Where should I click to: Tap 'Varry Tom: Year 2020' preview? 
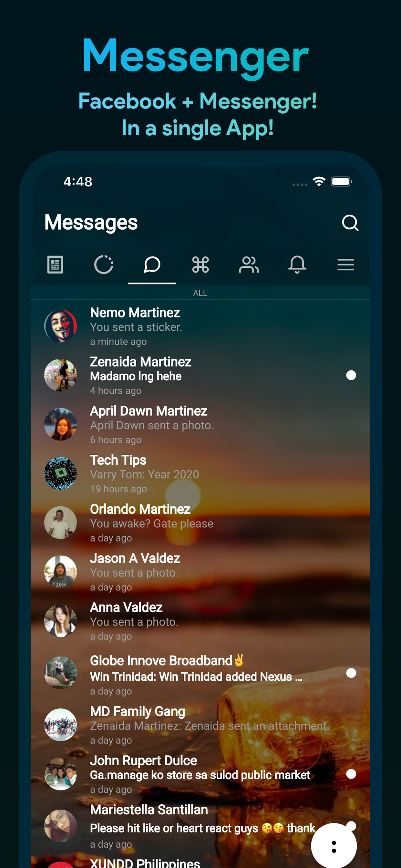145,475
